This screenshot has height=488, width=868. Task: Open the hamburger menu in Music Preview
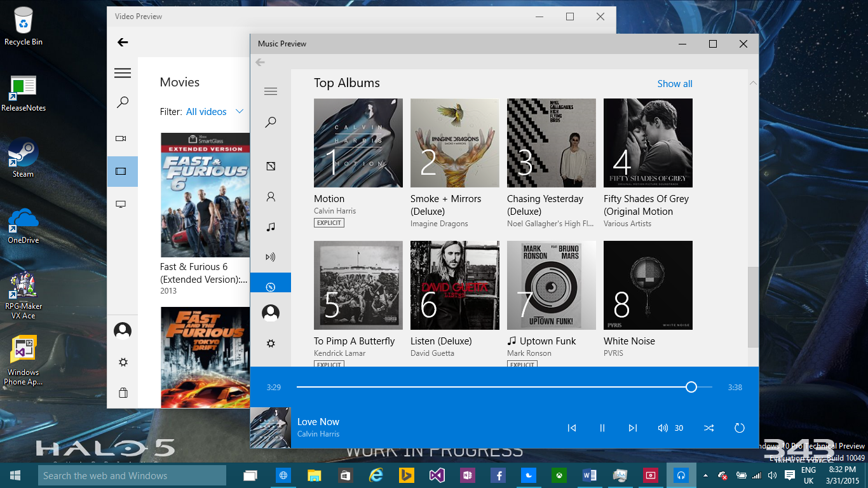pyautogui.click(x=271, y=91)
